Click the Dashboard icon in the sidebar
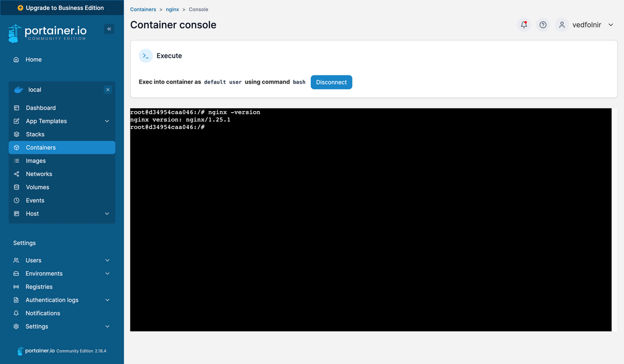This screenshot has width=624, height=364. pyautogui.click(x=17, y=108)
